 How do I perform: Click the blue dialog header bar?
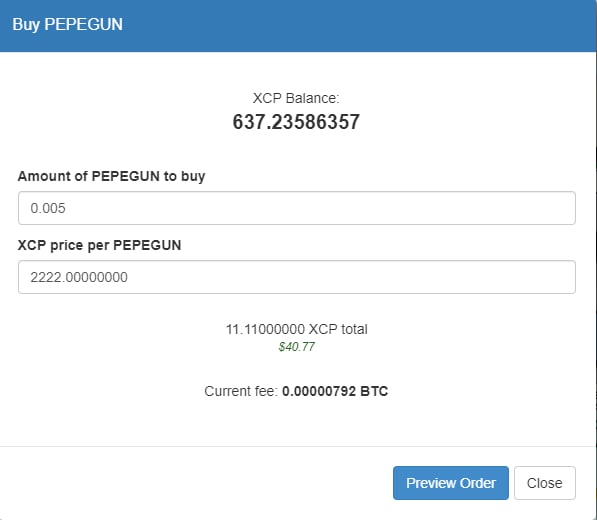point(298,26)
